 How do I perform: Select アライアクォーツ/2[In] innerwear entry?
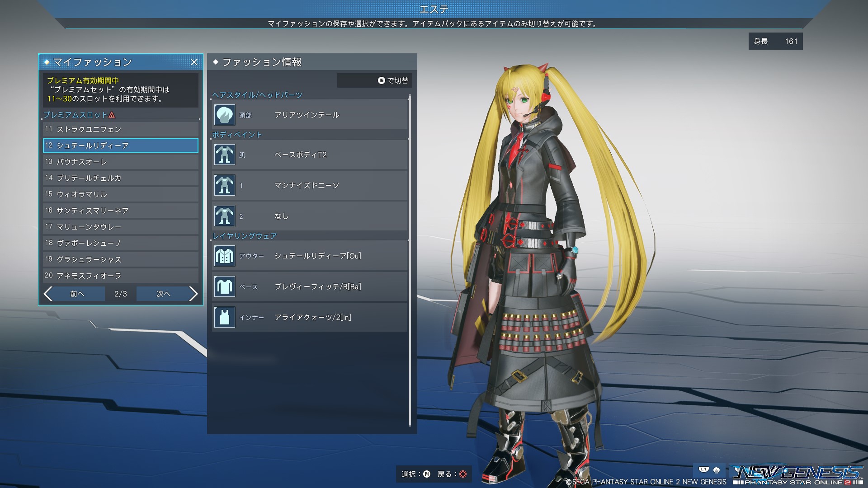point(310,317)
